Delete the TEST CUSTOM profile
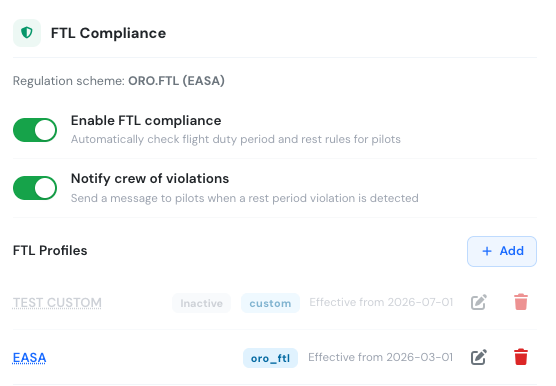 (x=521, y=302)
